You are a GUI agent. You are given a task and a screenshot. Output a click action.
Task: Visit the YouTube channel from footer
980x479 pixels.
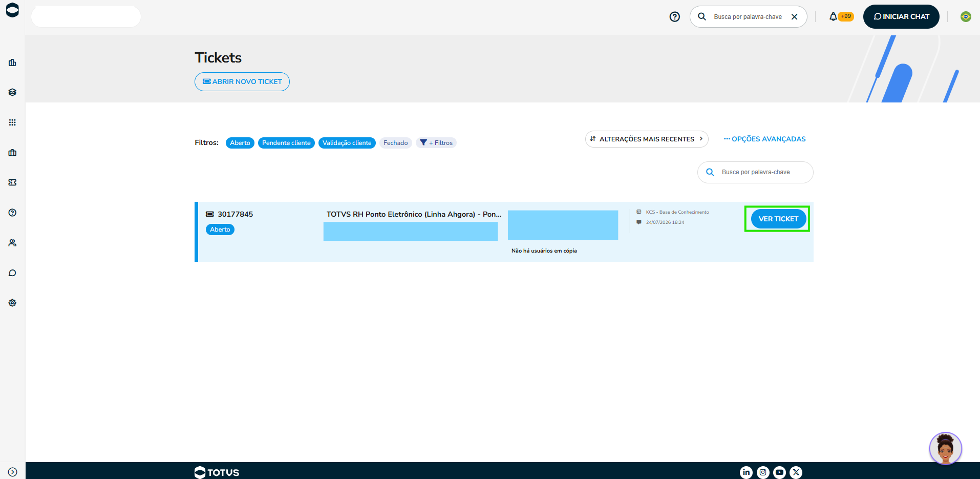(779, 472)
